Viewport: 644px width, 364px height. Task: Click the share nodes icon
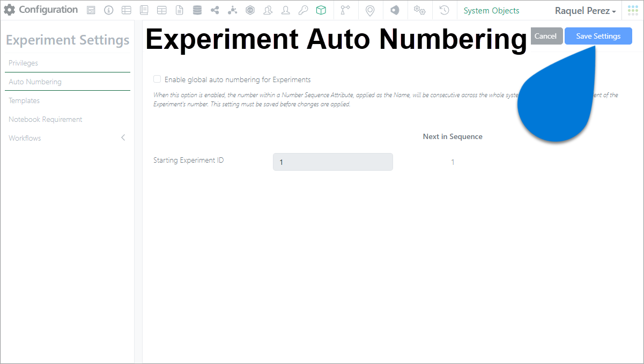coord(214,10)
